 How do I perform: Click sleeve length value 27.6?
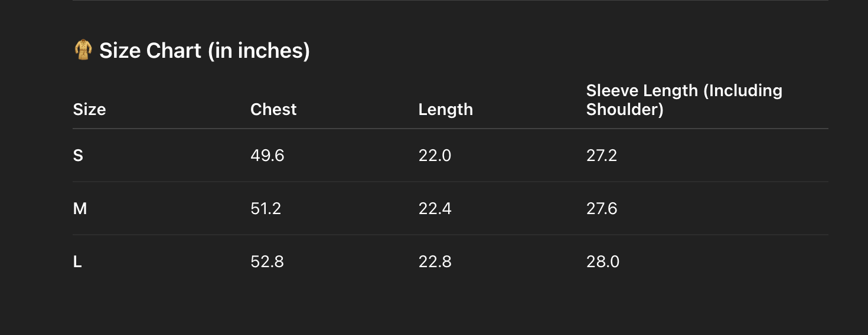click(x=602, y=209)
